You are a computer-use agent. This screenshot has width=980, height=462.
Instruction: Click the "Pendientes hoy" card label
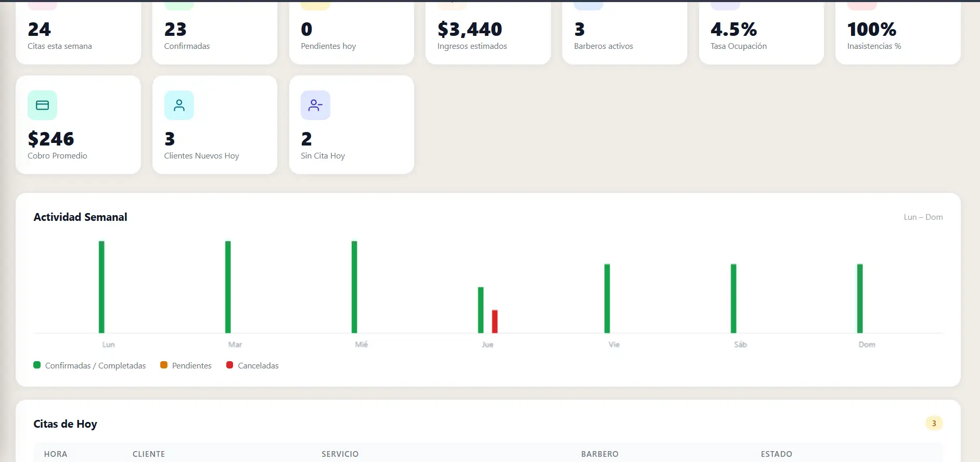click(328, 46)
